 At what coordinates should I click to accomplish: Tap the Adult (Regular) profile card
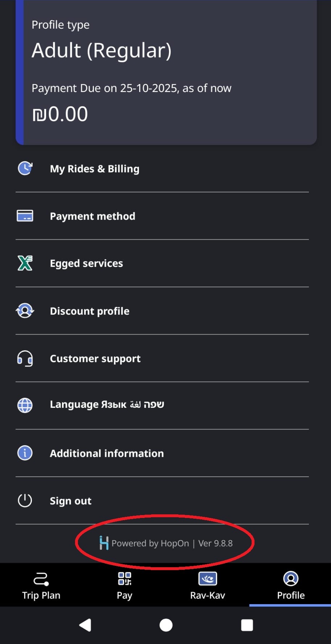pyautogui.click(x=166, y=72)
